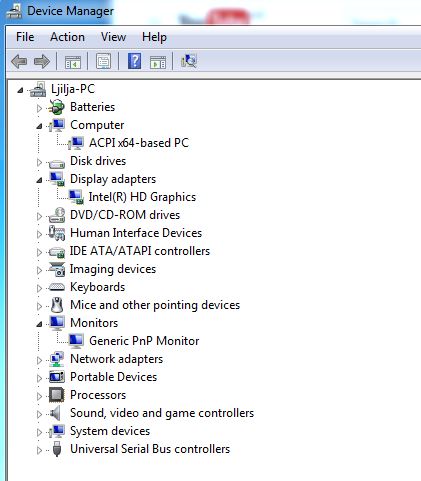Image resolution: width=421 pixels, height=481 pixels.
Task: Click the Computer category icon
Action: (x=57, y=125)
